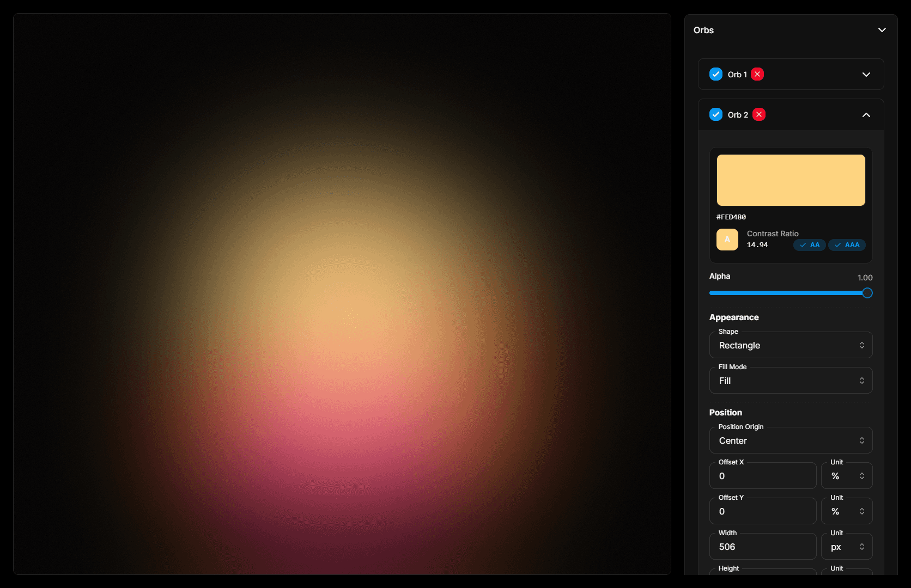Open the Orb 2 color swatch picker
911x588 pixels.
[x=791, y=180]
